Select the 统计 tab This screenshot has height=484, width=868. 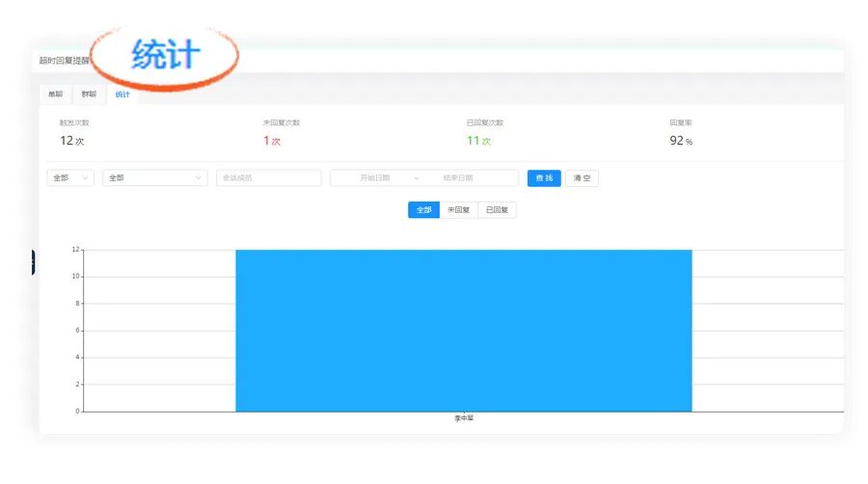122,94
